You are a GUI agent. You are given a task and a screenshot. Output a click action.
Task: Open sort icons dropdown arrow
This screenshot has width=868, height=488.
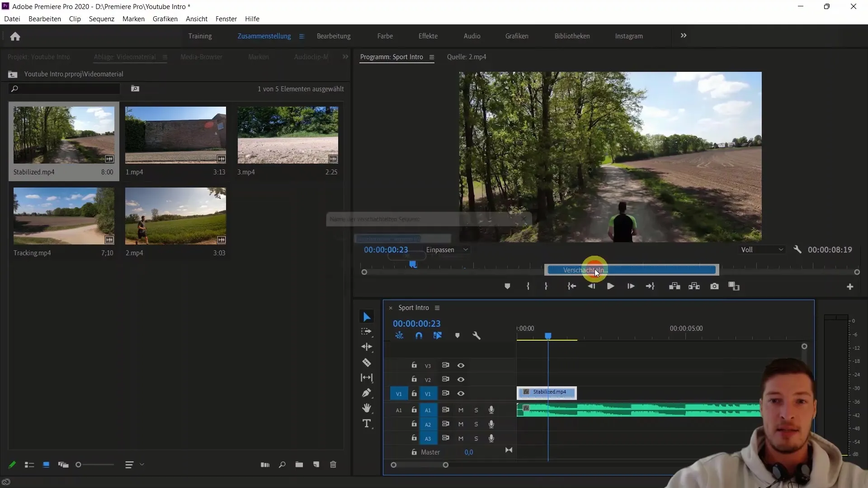pos(142,465)
